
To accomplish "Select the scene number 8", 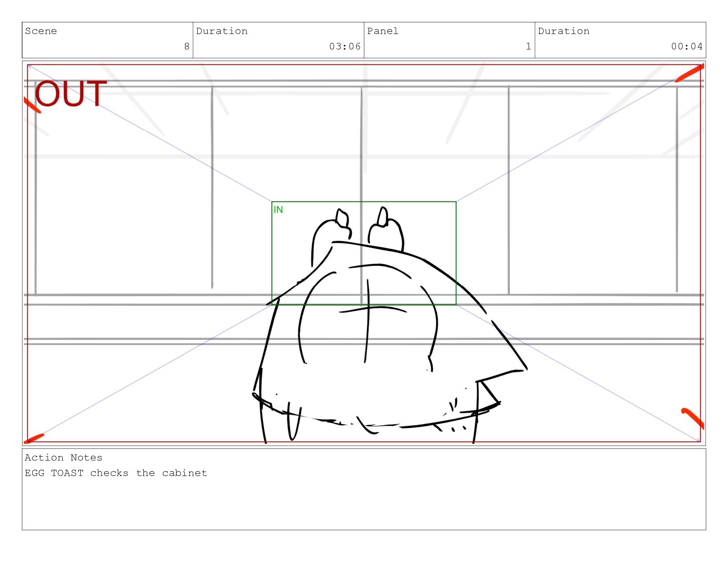I will pos(187,46).
